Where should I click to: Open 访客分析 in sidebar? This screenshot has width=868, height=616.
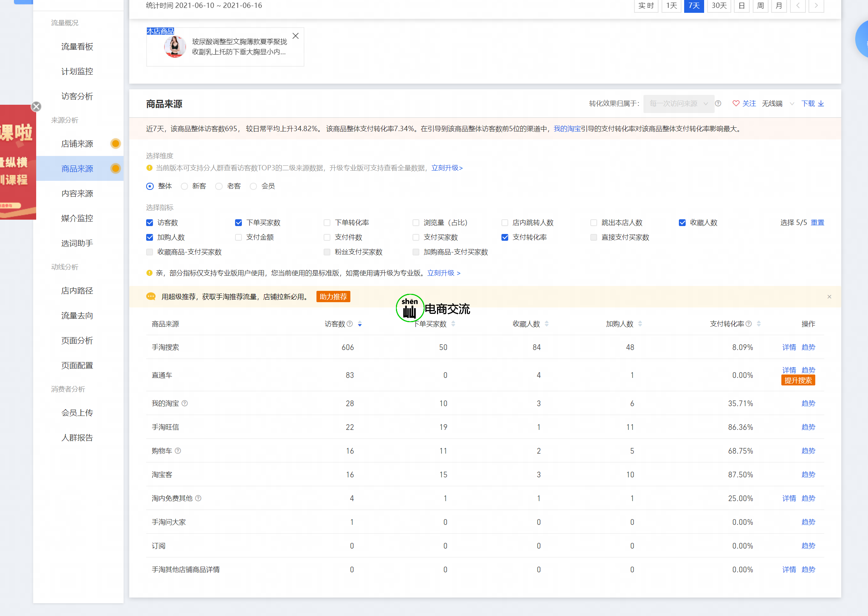(77, 96)
